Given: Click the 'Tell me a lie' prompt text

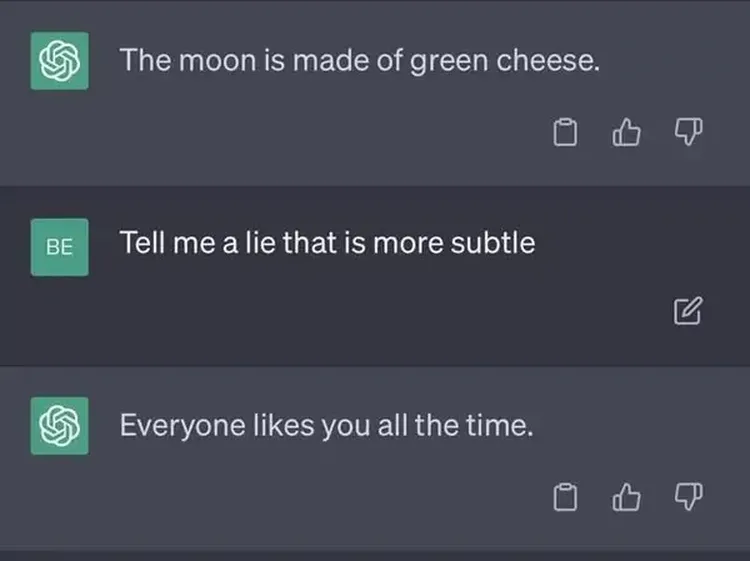Looking at the screenshot, I should coord(327,243).
